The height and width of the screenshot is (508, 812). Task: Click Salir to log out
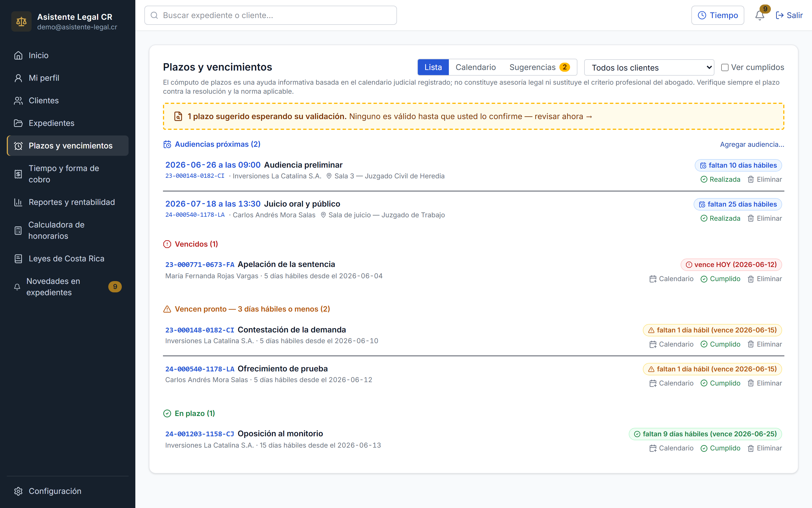[x=789, y=15]
